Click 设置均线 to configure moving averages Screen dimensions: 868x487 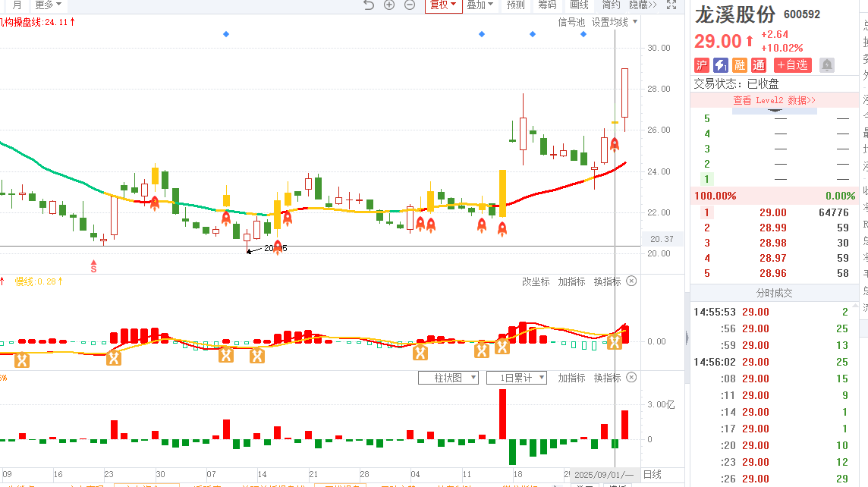pyautogui.click(x=610, y=23)
